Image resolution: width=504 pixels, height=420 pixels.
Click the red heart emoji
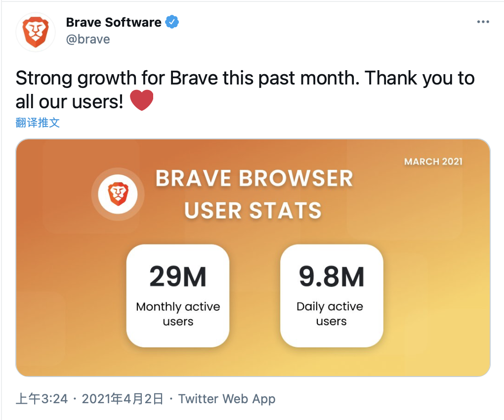(x=141, y=100)
